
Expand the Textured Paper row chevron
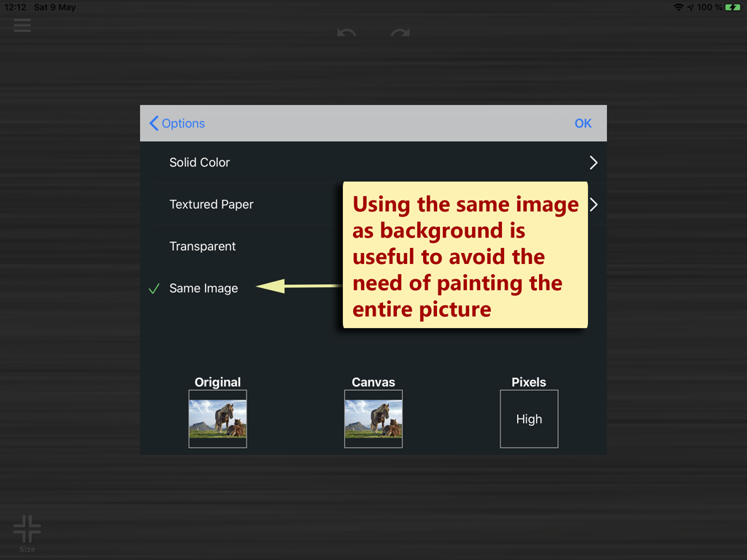[594, 204]
